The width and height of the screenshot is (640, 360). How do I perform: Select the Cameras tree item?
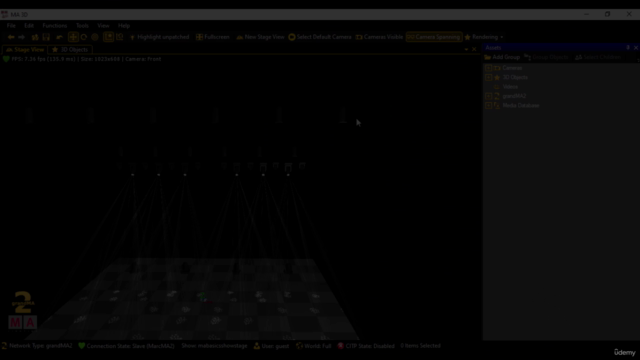click(x=512, y=68)
